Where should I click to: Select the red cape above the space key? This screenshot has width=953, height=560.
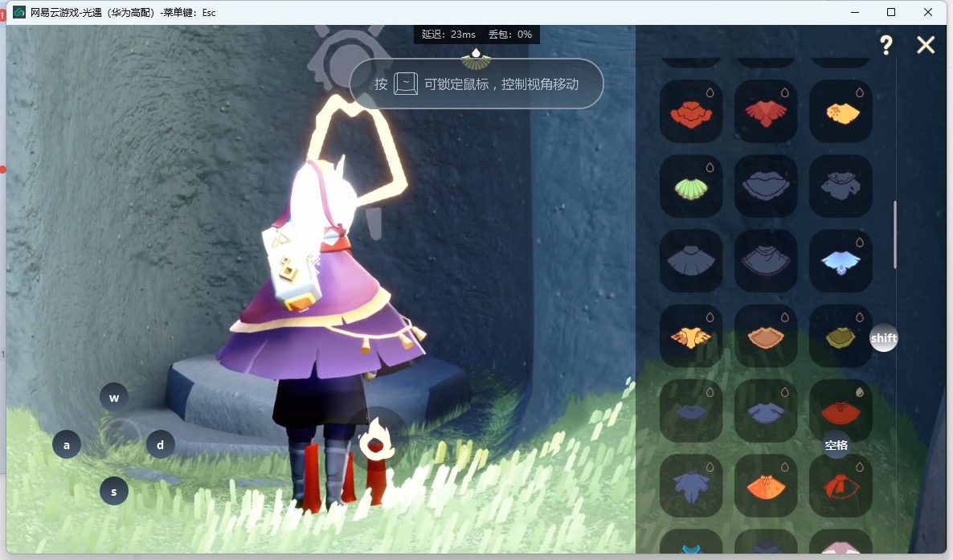click(x=841, y=411)
